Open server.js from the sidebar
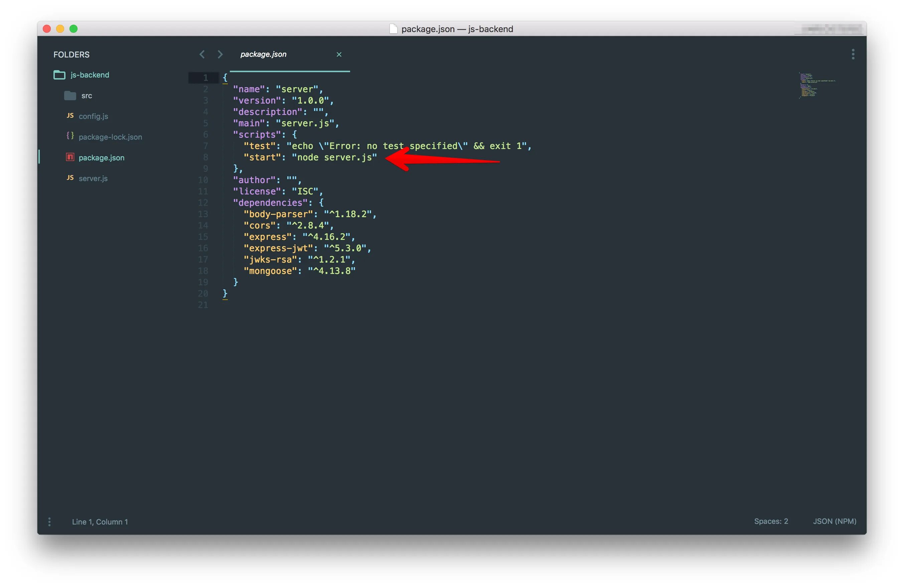 (93, 178)
